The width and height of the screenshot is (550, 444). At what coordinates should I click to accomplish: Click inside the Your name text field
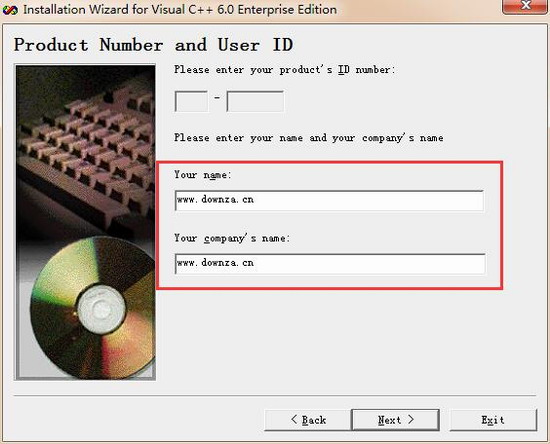[x=329, y=201]
